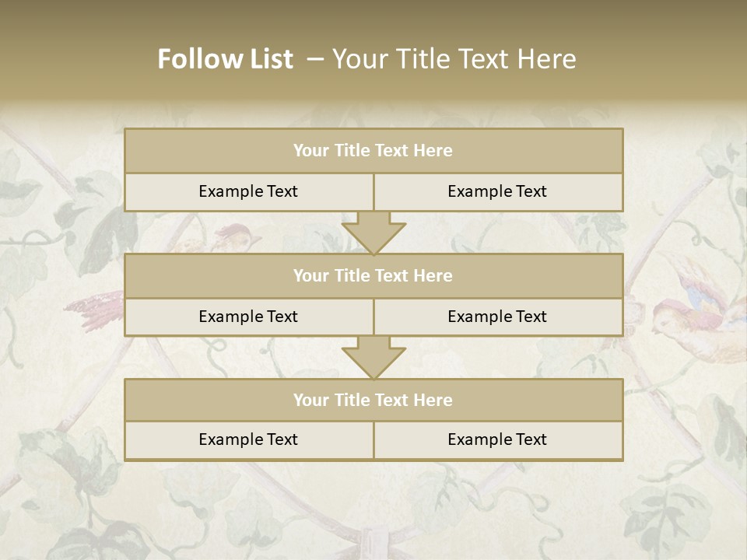
Task: Select the middle 'Your Title Text Here' header box
Action: point(374,275)
